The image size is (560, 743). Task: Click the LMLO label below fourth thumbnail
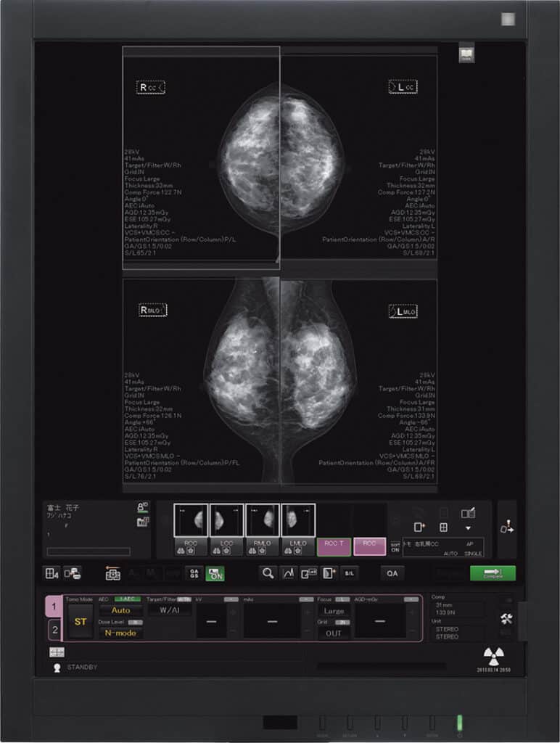click(298, 543)
